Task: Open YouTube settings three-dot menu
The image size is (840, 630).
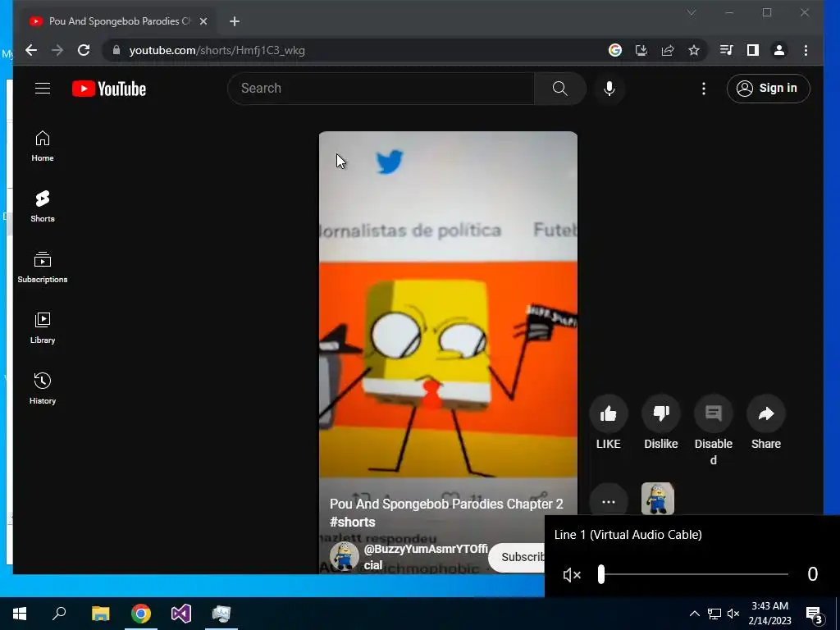Action: 703,89
